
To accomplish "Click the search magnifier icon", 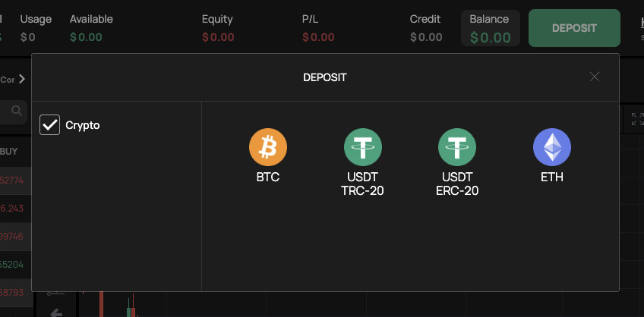I will [x=17, y=111].
